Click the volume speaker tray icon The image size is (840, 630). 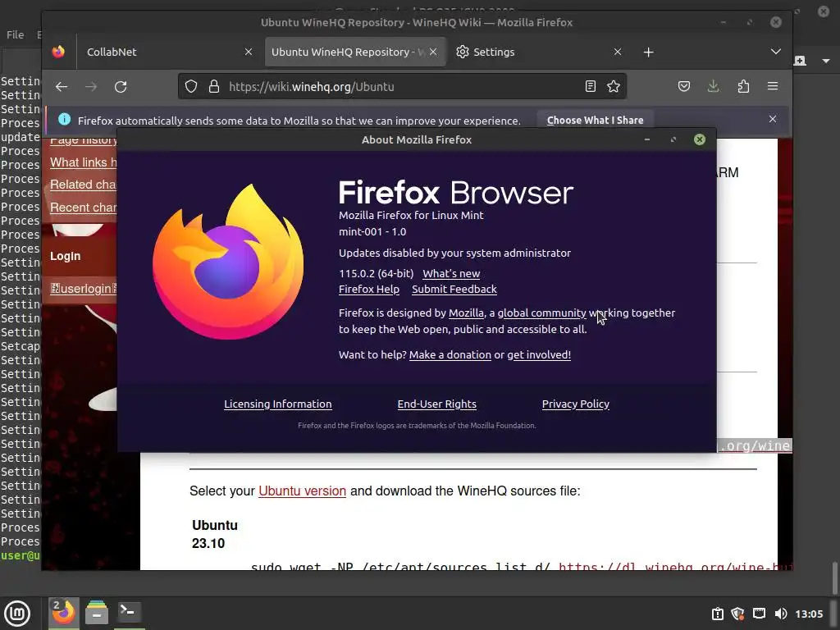coord(781,614)
